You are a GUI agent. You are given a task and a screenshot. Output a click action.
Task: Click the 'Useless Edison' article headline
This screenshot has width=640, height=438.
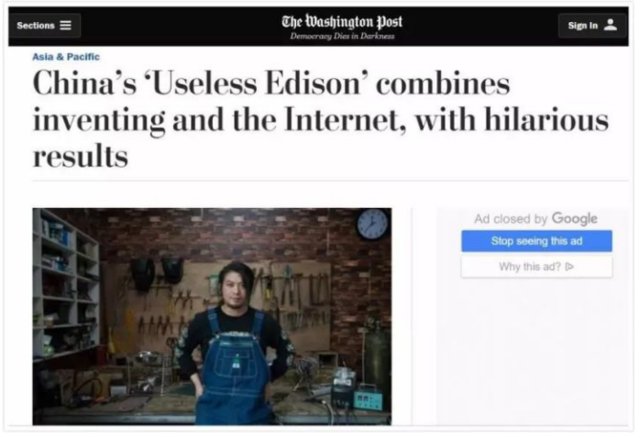(320, 120)
